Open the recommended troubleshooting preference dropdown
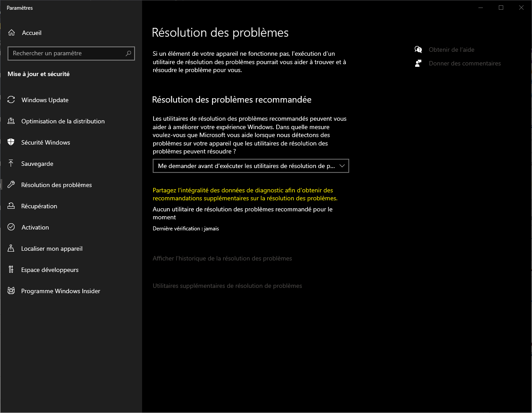The height and width of the screenshot is (413, 532). tap(246, 166)
